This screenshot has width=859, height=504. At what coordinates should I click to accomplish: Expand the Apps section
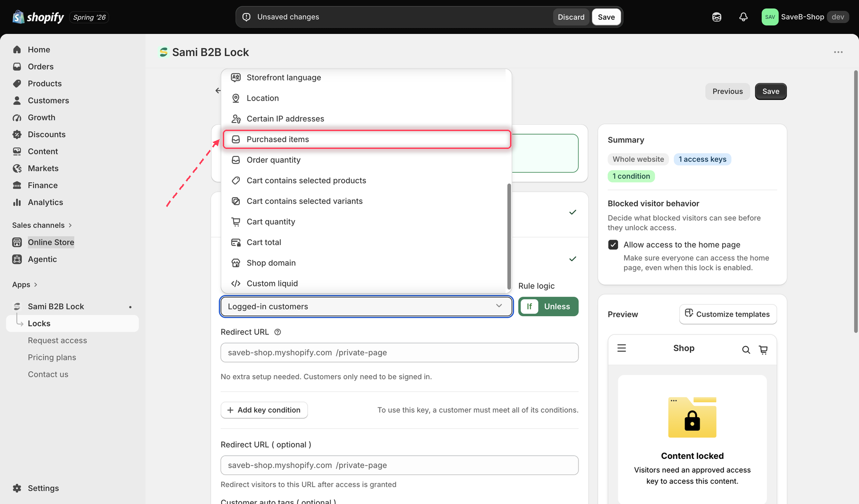25,285
